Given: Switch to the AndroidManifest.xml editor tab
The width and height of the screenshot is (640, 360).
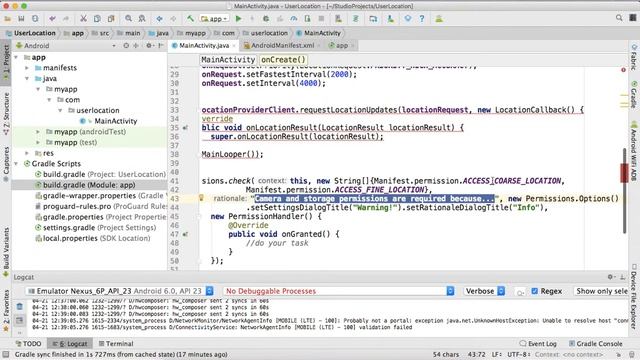Looking at the screenshot, I should click(282, 45).
